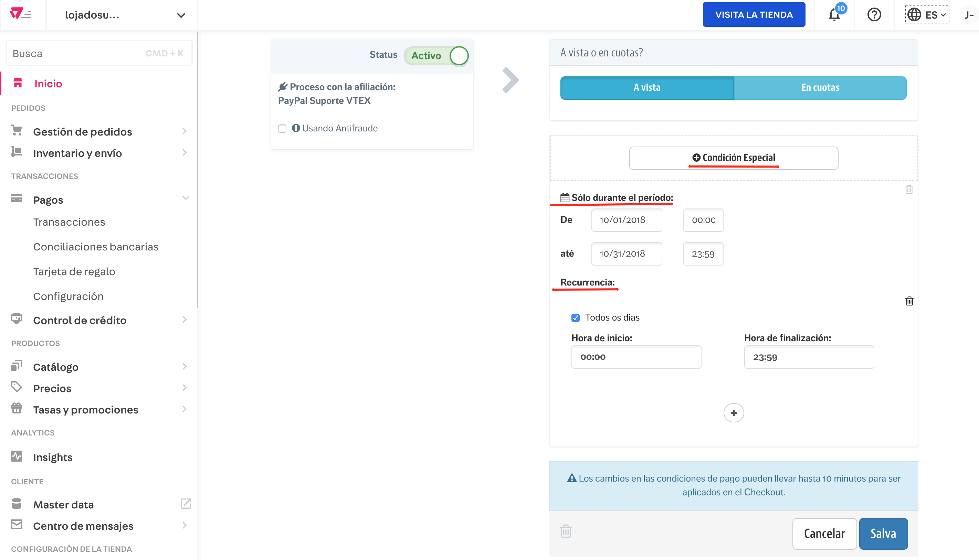The width and height of the screenshot is (979, 560).
Task: Click the VISITA LA TIENDA button
Action: (754, 14)
